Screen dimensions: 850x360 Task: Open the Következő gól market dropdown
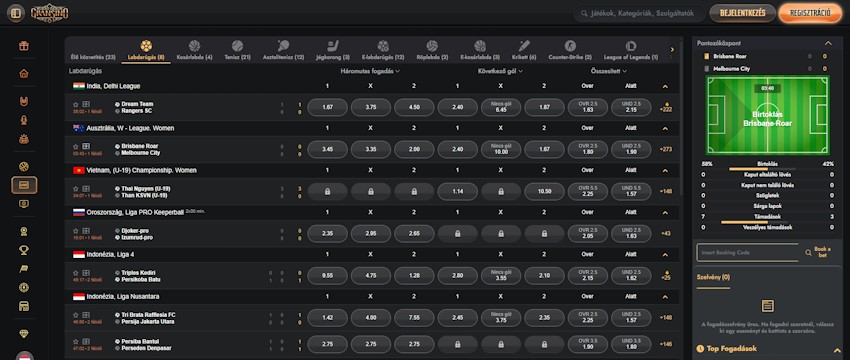coord(500,71)
